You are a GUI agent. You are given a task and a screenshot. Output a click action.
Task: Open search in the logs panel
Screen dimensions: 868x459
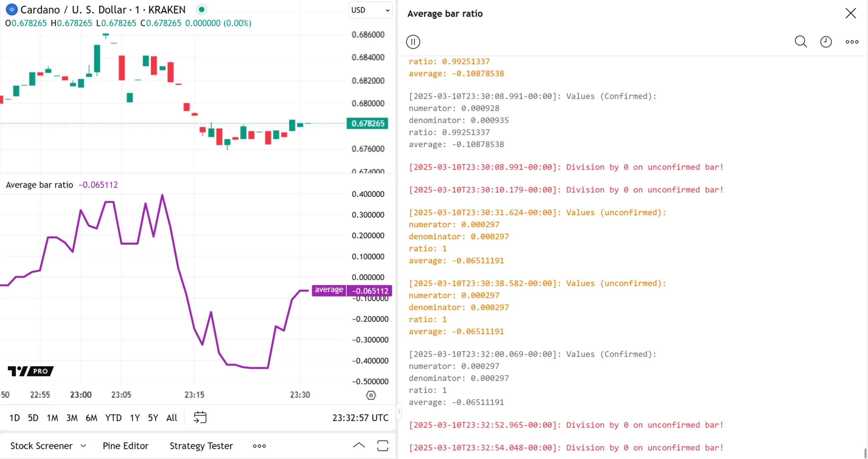pyautogui.click(x=801, y=42)
